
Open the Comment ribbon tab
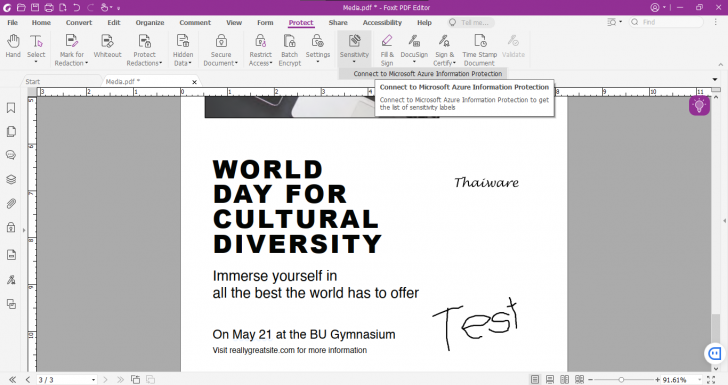(195, 22)
